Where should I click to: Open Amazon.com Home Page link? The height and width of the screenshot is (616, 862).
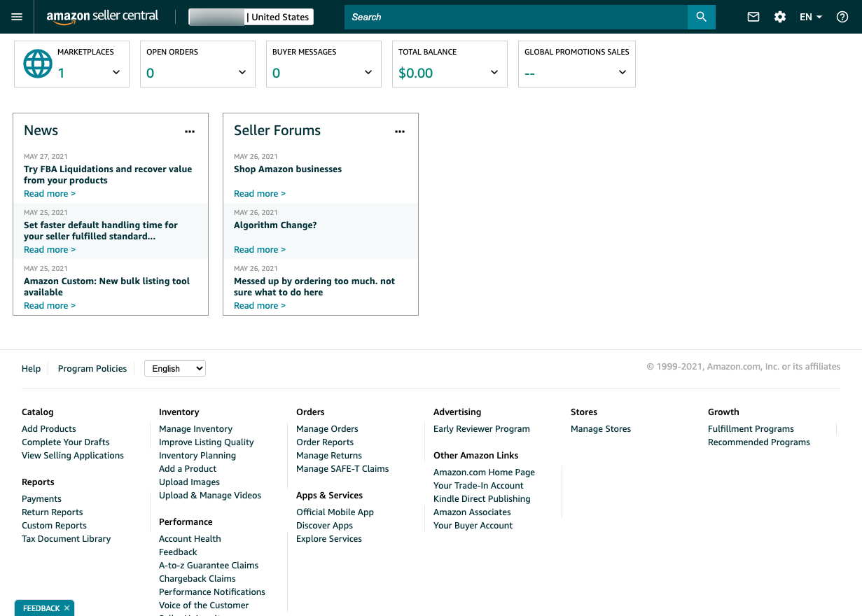(484, 472)
